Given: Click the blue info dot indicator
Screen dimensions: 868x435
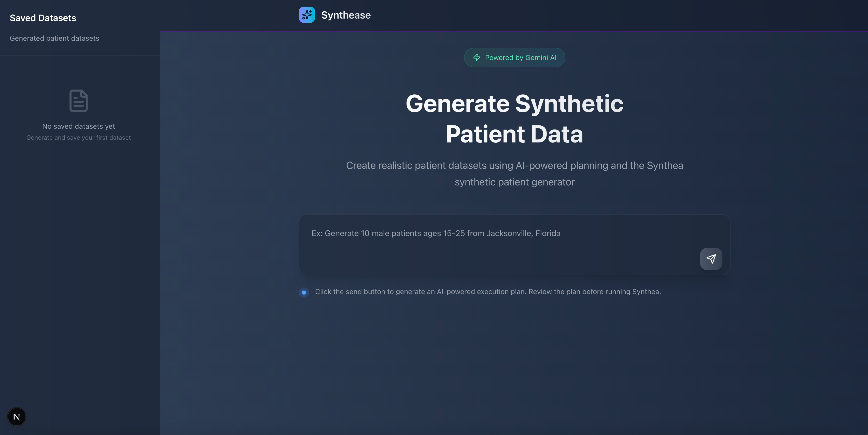Looking at the screenshot, I should tap(304, 292).
